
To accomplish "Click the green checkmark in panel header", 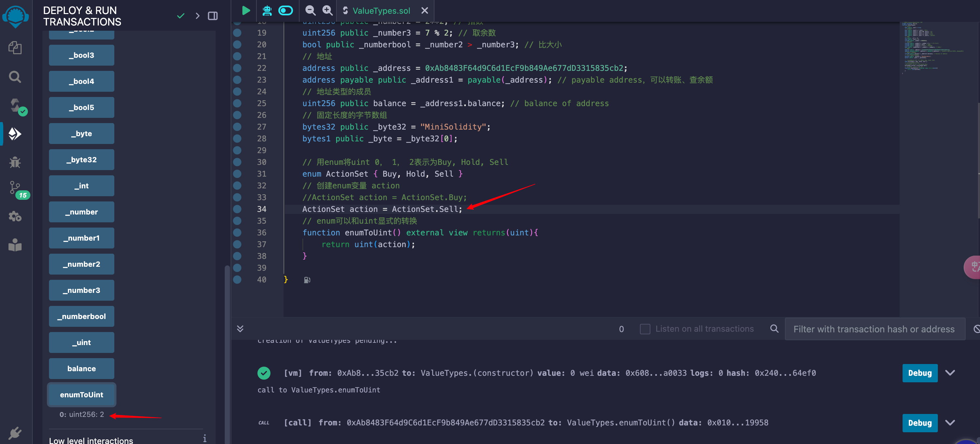I will (x=181, y=16).
